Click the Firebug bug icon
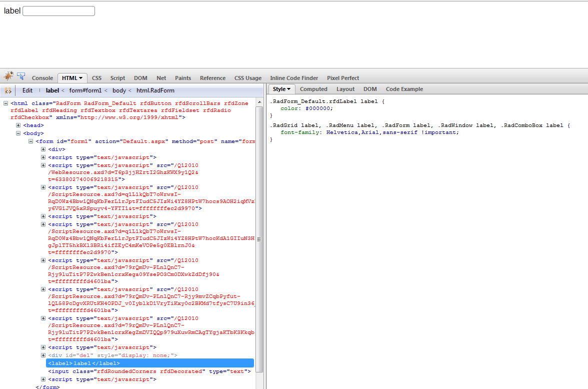The height and width of the screenshot is (389, 588). [8, 76]
